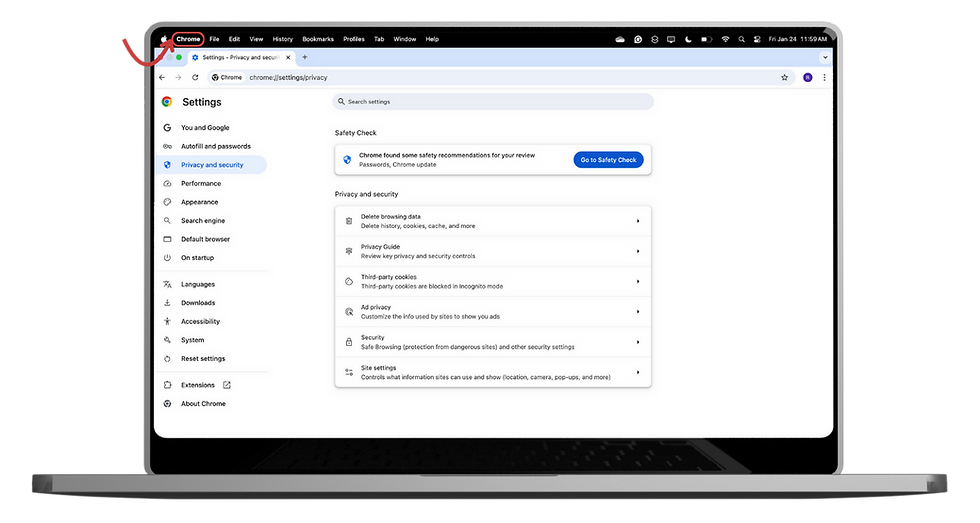Open the Tab menu
The image size is (980, 523).
(379, 39)
